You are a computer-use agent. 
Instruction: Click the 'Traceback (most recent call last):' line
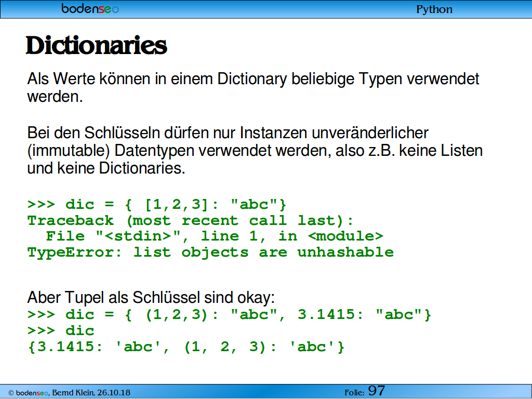tap(190, 221)
